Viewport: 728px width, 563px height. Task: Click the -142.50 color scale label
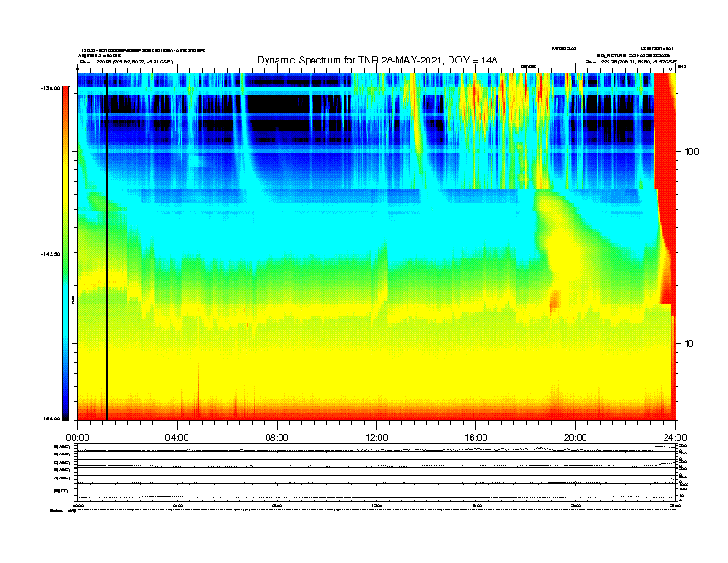(51, 254)
